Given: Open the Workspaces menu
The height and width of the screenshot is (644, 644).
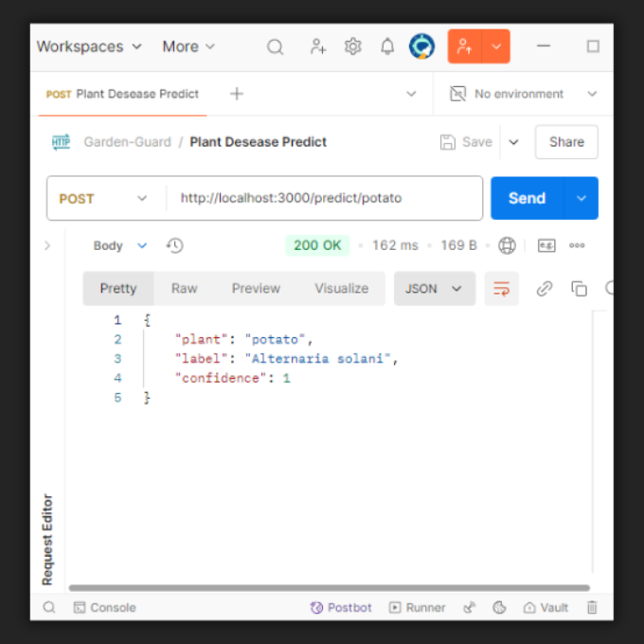Looking at the screenshot, I should [x=89, y=46].
